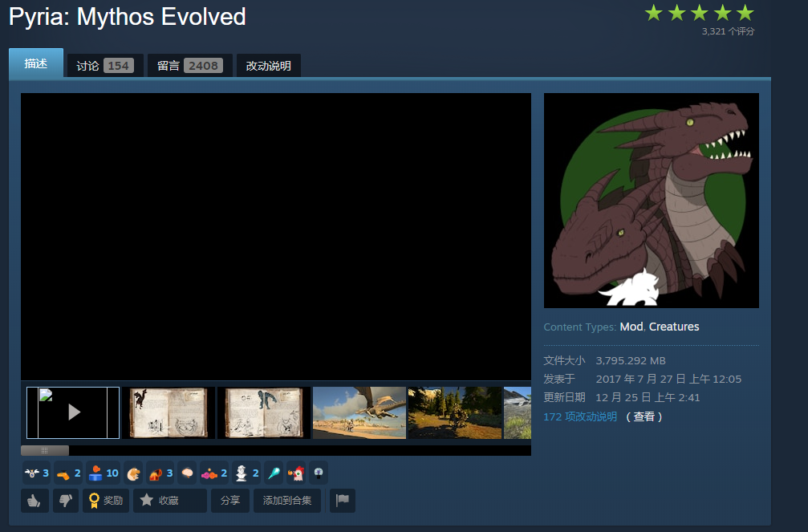Open the 讨论 discussions tab
The height and width of the screenshot is (532, 808).
104,66
